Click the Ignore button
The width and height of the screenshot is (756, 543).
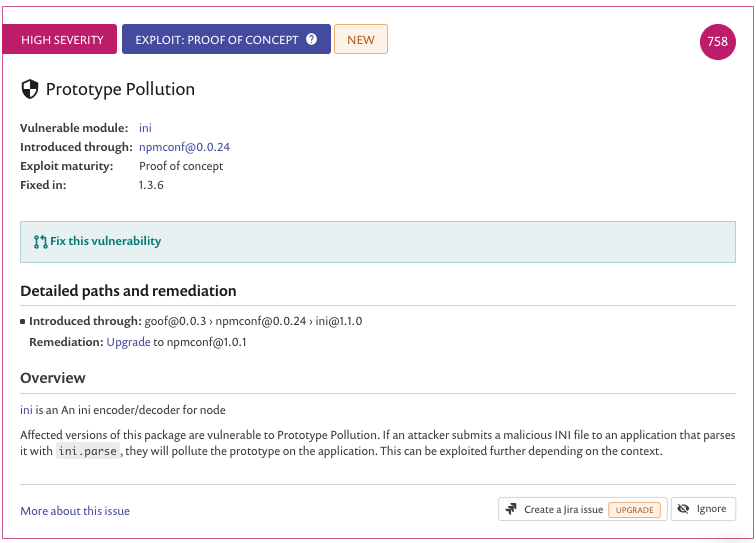[x=703, y=509]
